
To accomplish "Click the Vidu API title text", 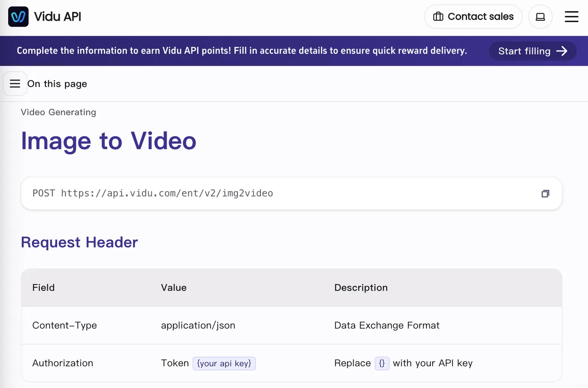I will (57, 17).
